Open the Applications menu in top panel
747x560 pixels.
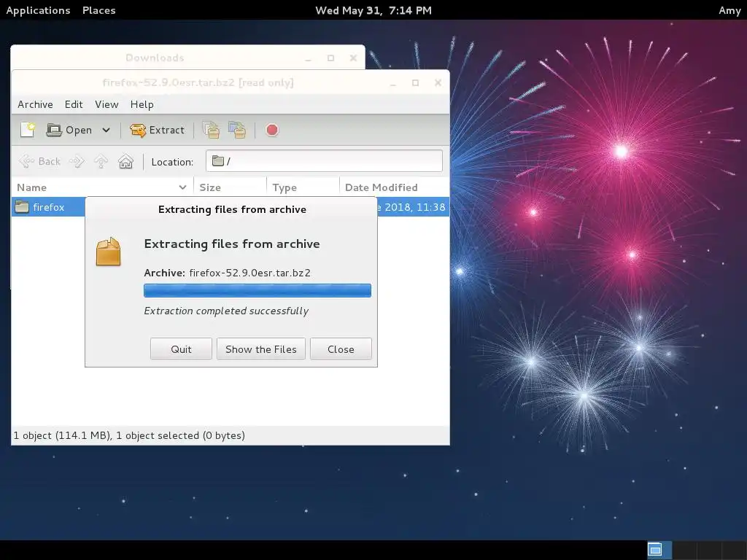(38, 10)
